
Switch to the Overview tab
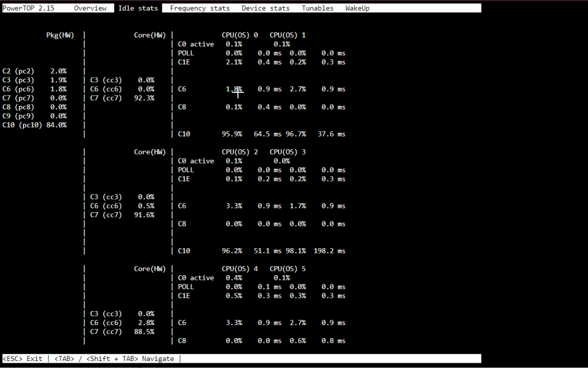[x=90, y=8]
